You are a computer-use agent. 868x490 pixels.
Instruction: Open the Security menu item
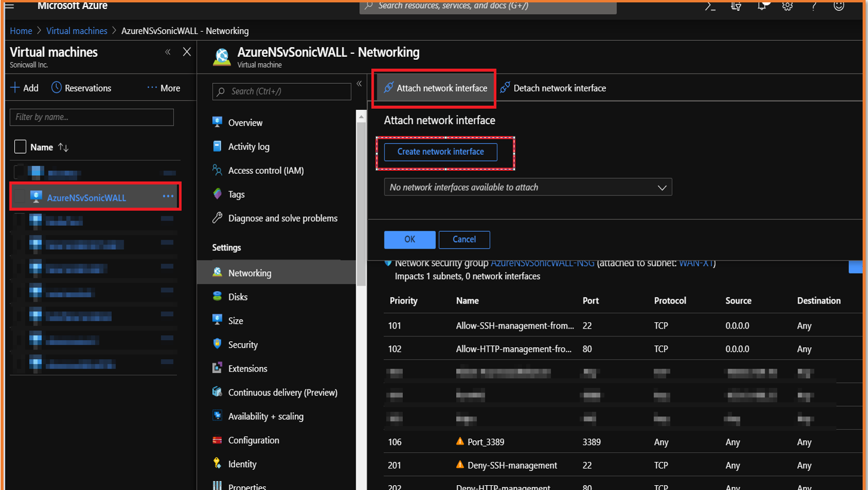pos(243,345)
